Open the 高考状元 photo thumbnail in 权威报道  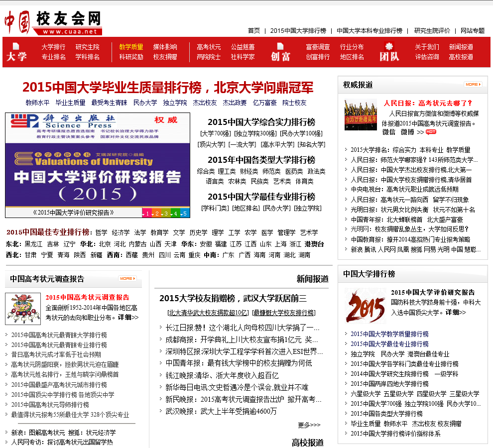(x=361, y=115)
